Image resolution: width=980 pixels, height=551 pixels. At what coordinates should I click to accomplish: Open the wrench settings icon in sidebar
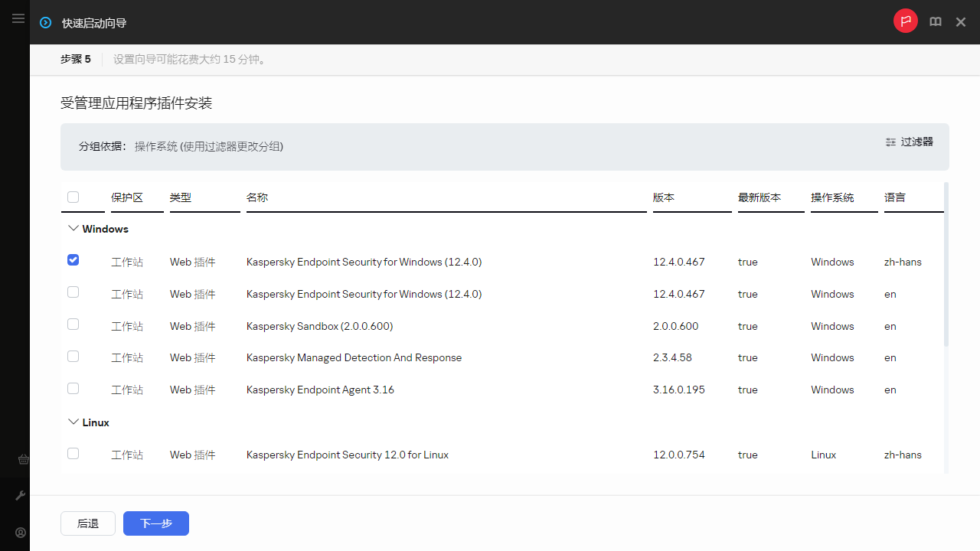coord(21,496)
